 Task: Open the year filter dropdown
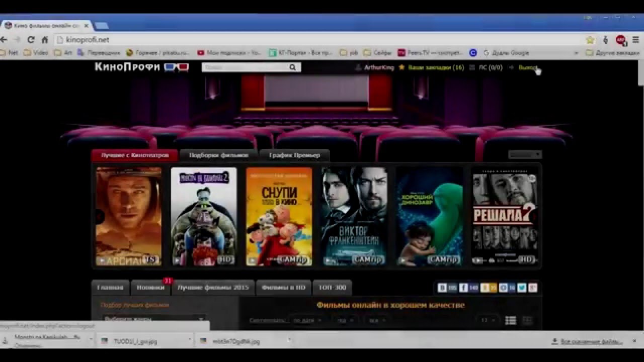(x=345, y=320)
